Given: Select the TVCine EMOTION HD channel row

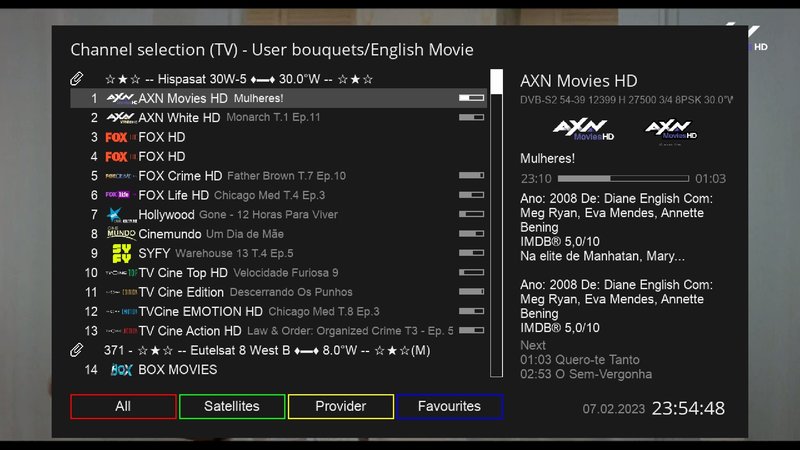Looking at the screenshot, I should tap(278, 312).
